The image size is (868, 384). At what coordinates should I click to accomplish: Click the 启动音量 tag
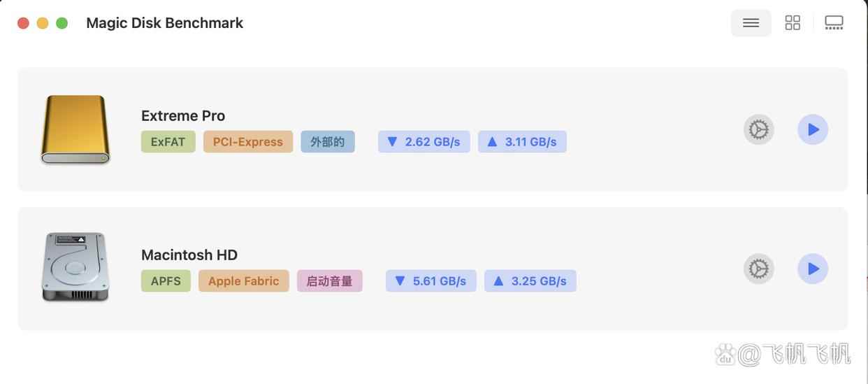330,281
